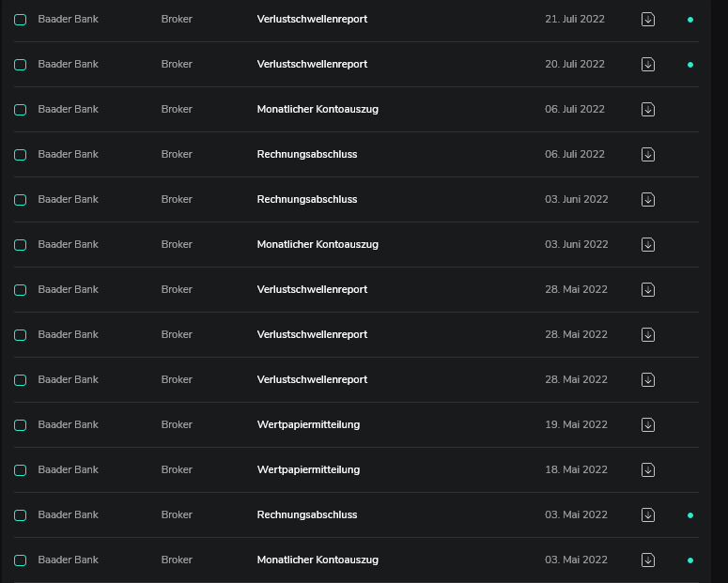Download Monatlicher Kontoauszug from 03. Juni 2022
728x583 pixels.
coord(648,244)
